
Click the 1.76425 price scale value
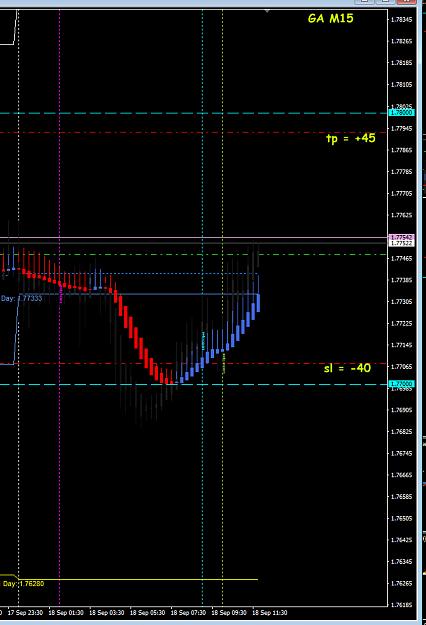point(402,540)
